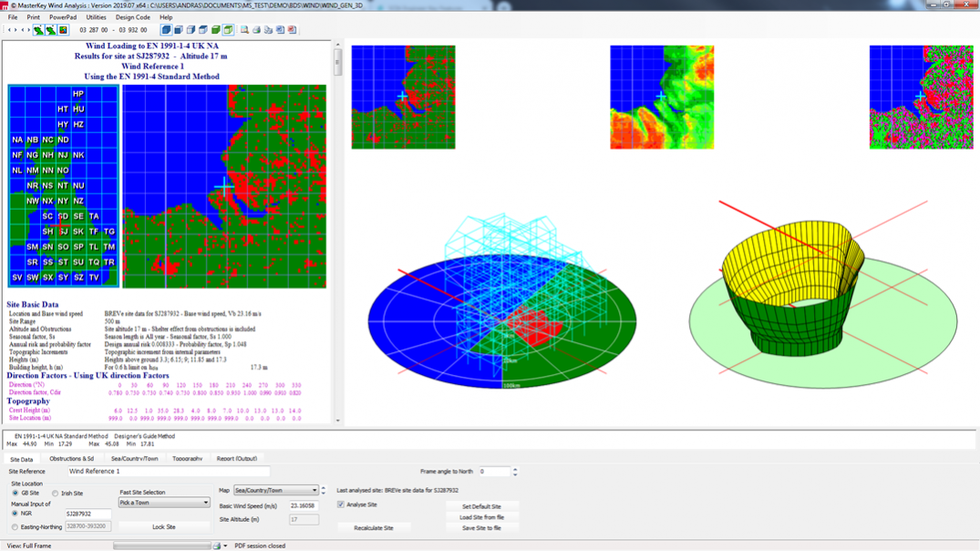Click the report panel vertical scrollbar thumb
The height and width of the screenshot is (551, 980).
click(x=337, y=63)
